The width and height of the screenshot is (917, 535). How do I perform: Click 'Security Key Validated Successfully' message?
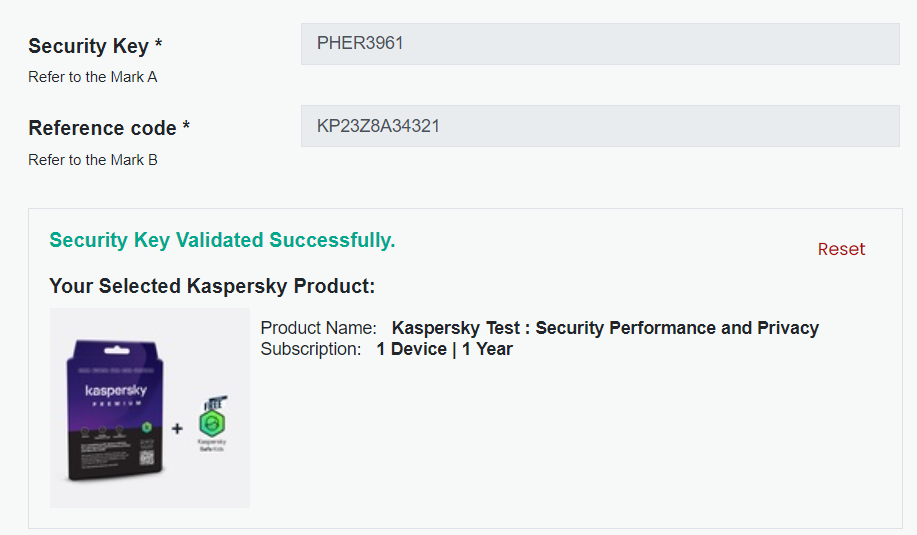pos(222,240)
